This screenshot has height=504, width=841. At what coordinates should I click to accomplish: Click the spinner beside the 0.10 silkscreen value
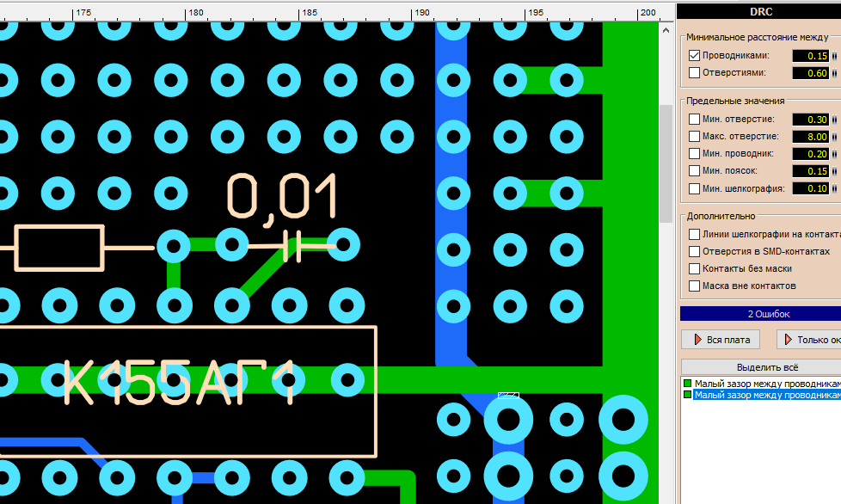tap(834, 188)
